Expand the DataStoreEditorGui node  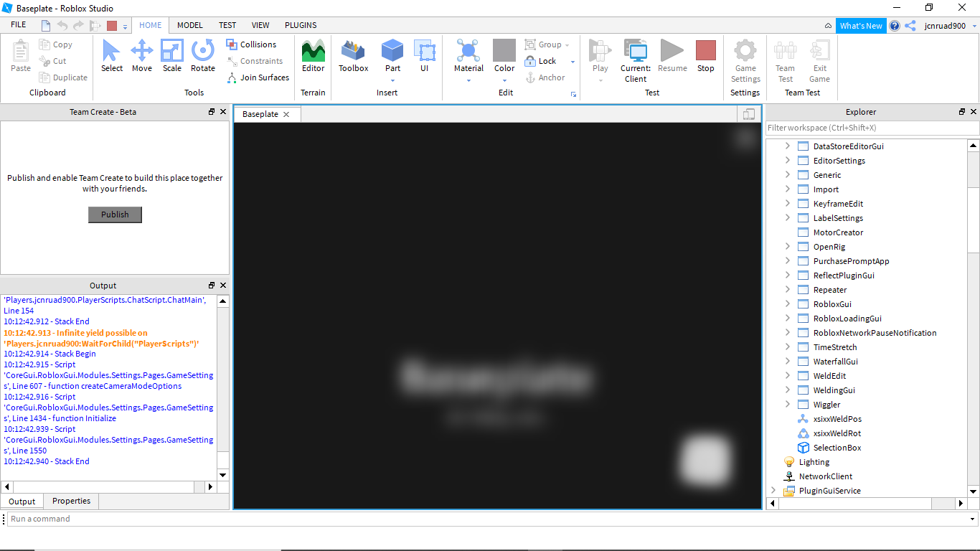click(x=787, y=146)
